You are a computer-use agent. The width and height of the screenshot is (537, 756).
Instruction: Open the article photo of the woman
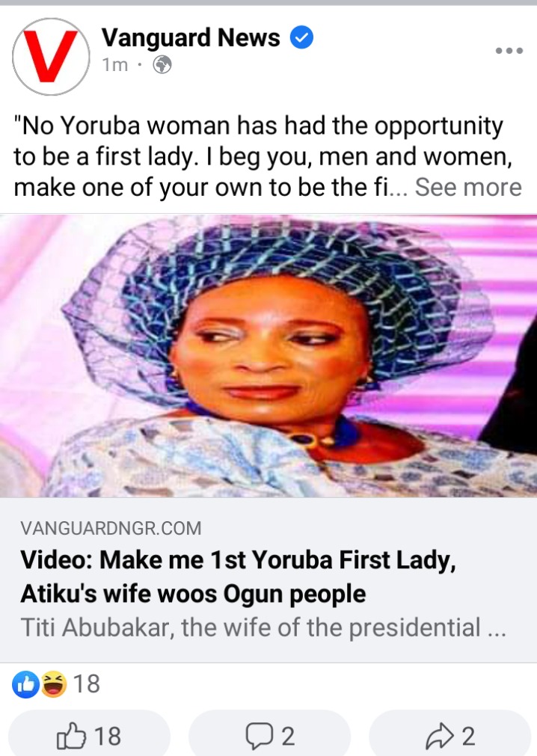[x=268, y=356]
